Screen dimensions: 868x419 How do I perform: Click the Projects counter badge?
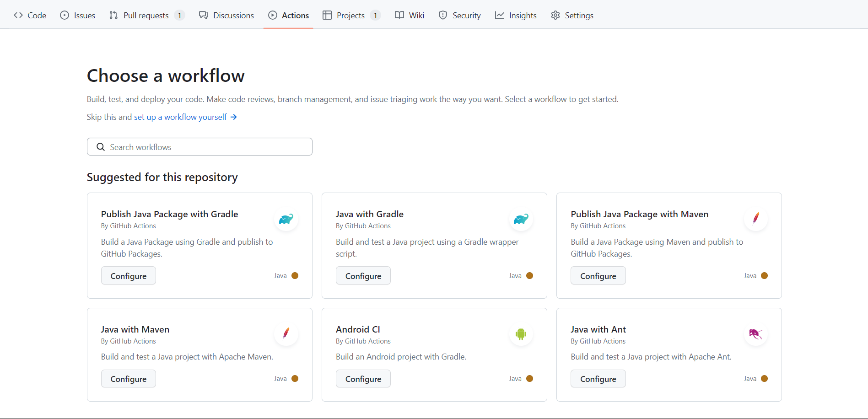pos(376,15)
